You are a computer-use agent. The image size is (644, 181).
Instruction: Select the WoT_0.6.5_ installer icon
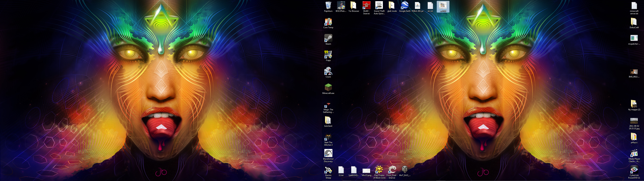(405, 171)
